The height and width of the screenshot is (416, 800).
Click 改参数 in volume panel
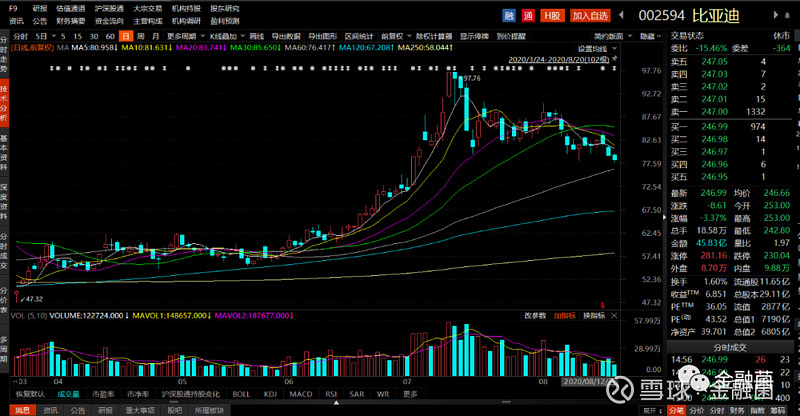tap(535, 315)
